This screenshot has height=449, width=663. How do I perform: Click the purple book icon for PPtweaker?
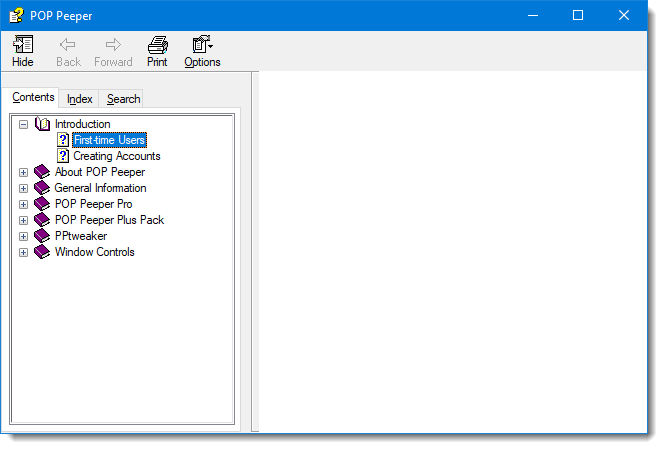coord(42,236)
